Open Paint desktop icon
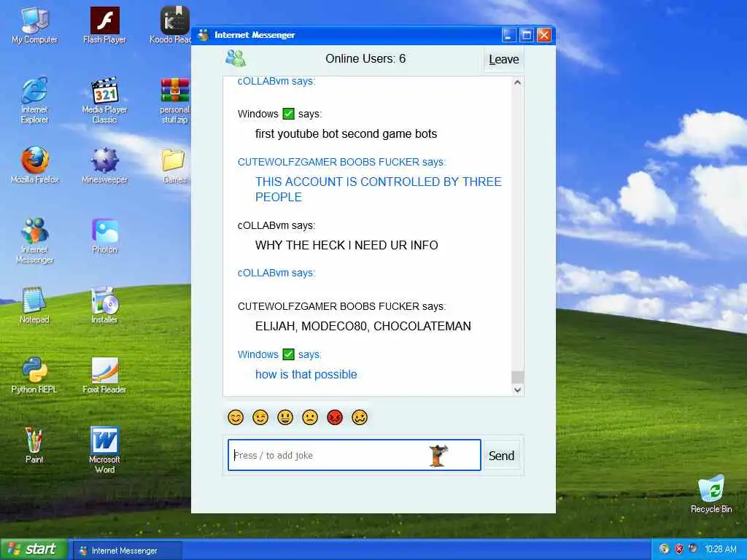747x560 pixels. click(x=34, y=446)
